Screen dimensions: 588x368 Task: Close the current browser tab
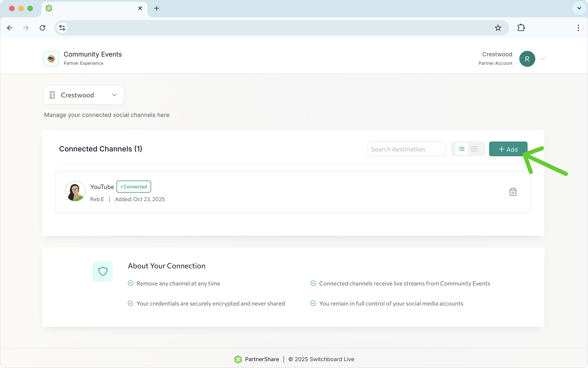tap(140, 8)
